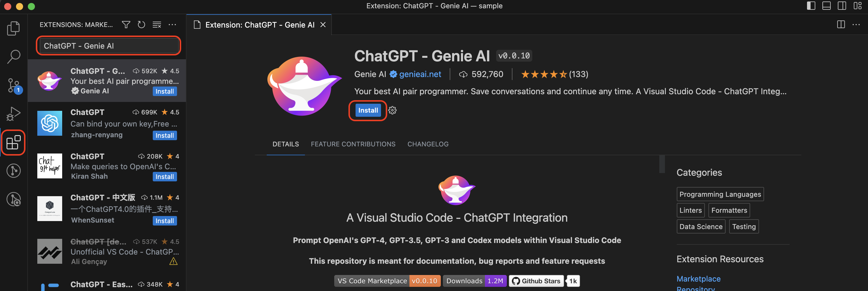
Task: Open the Explorer view
Action: tap(13, 28)
